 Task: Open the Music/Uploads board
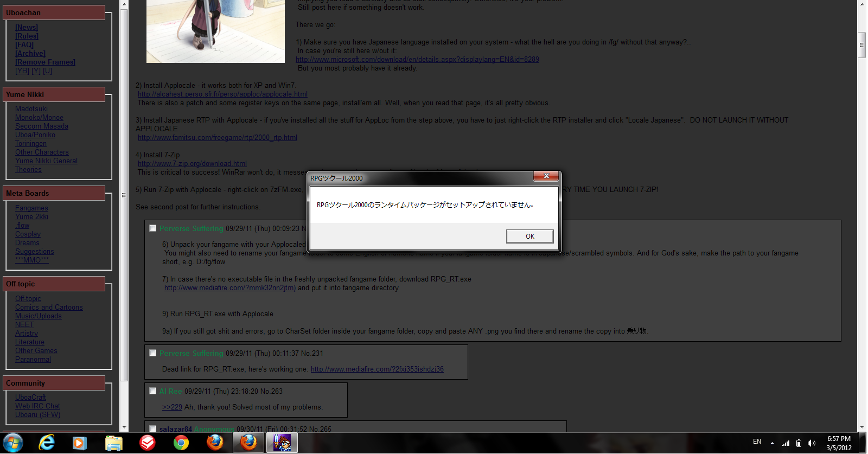click(x=39, y=316)
